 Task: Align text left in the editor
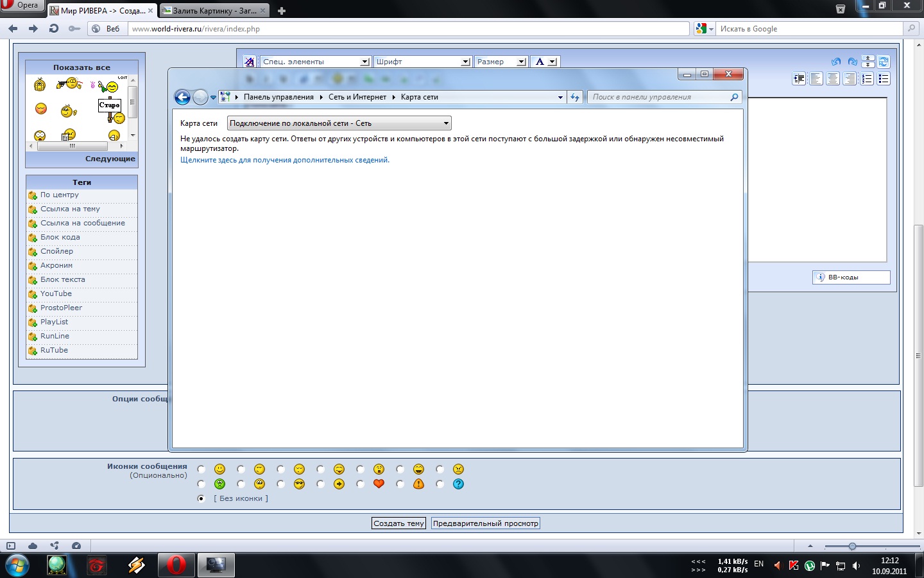point(816,79)
